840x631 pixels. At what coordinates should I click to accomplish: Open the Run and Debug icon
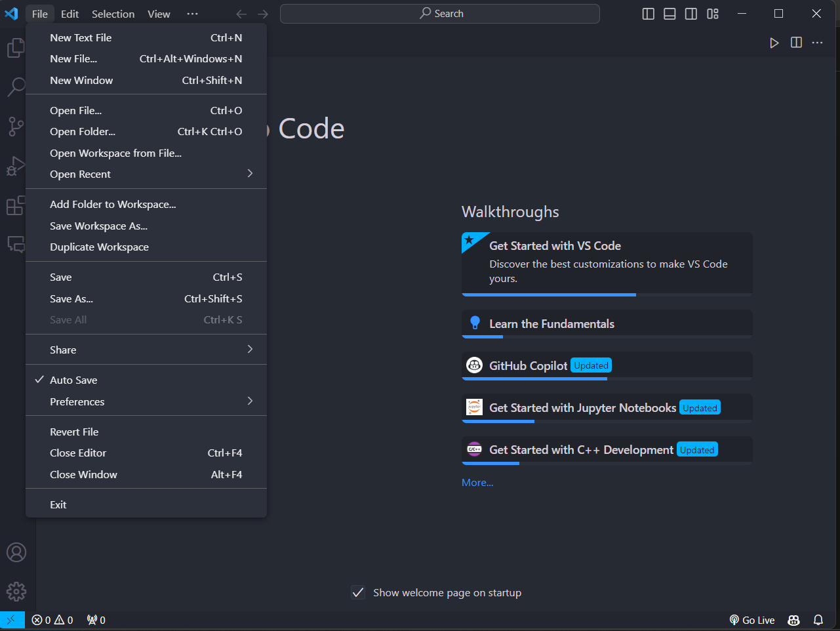pos(16,166)
